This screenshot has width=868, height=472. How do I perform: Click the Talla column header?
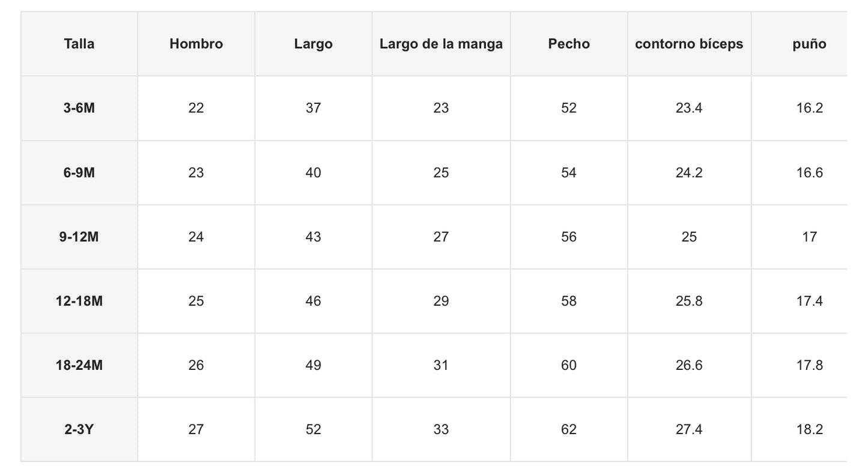point(79,44)
